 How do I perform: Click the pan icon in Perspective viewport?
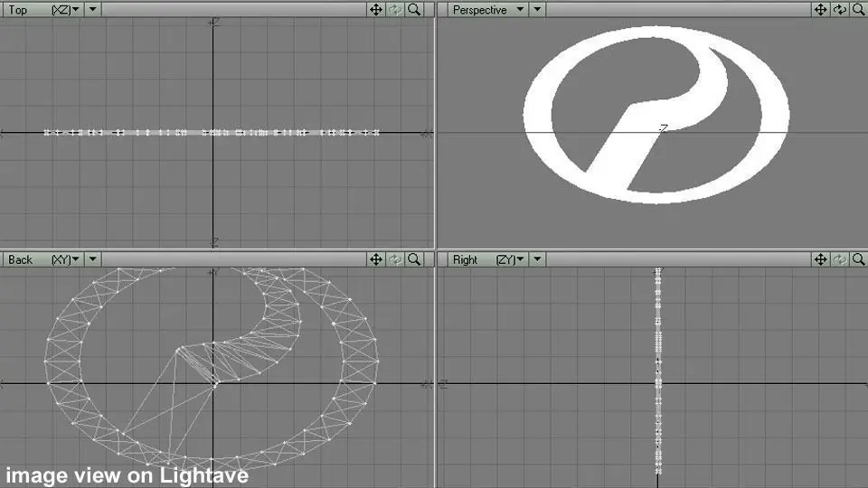point(820,9)
